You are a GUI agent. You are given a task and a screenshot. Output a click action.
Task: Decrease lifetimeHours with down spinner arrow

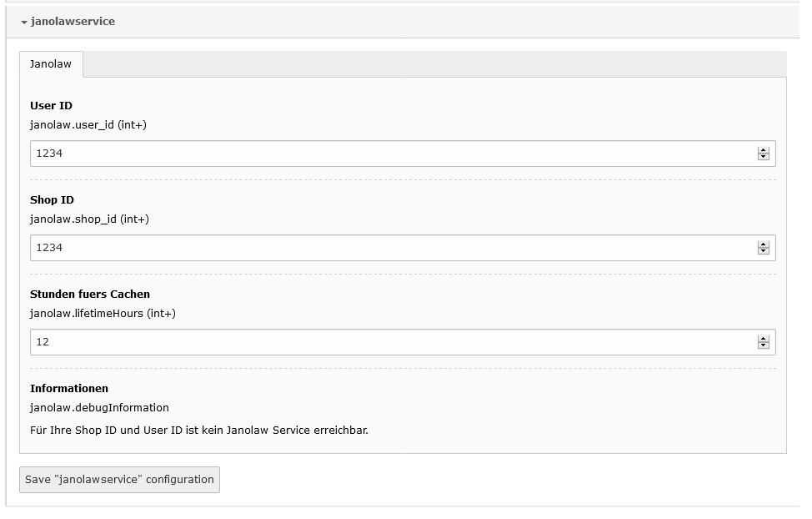(764, 345)
